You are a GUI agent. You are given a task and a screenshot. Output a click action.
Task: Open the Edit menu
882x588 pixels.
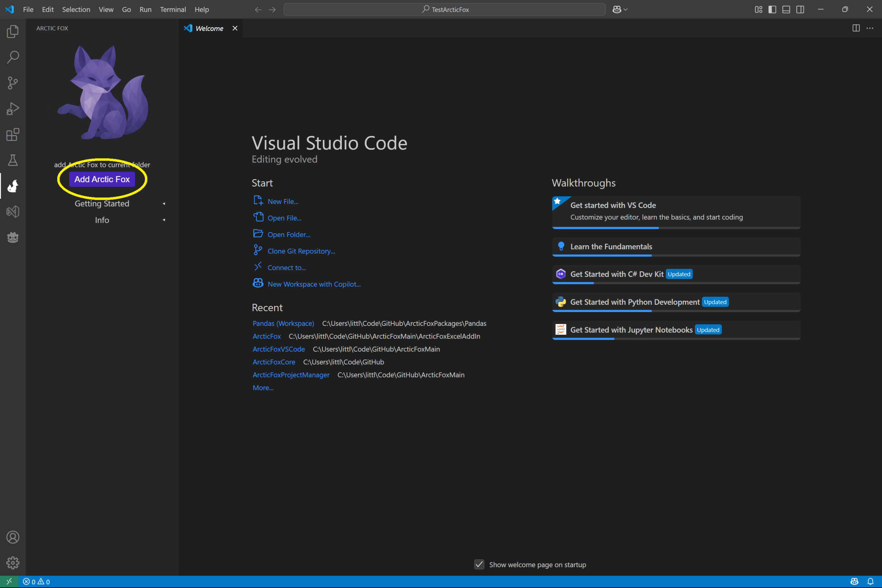[x=48, y=9]
